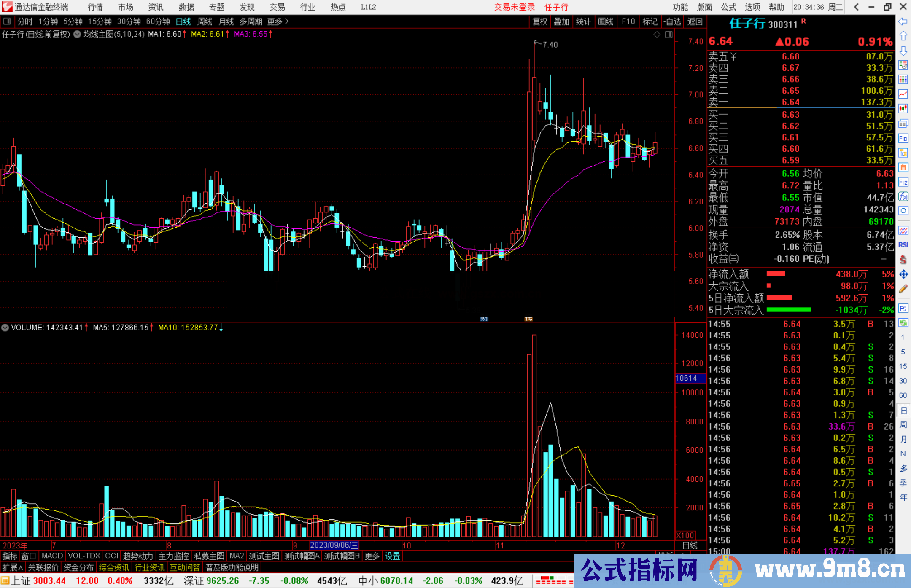Image resolution: width=911 pixels, height=588 pixels.
Task: Click the blue four-way move icon
Action: (903, 274)
